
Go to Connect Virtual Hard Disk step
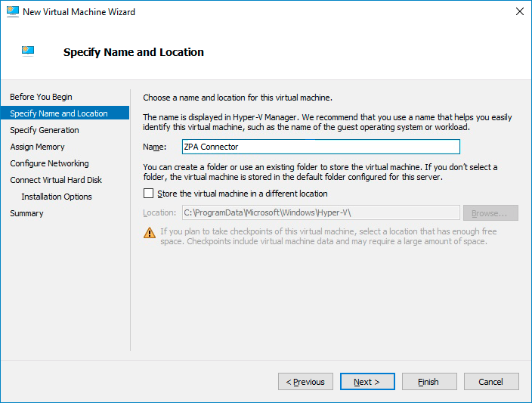pyautogui.click(x=56, y=180)
